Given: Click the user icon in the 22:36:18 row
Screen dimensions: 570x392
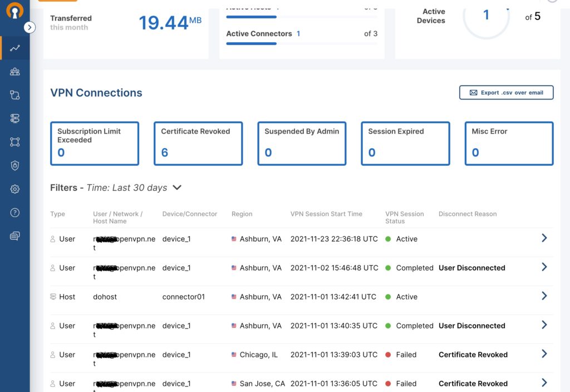Looking at the screenshot, I should [x=53, y=239].
